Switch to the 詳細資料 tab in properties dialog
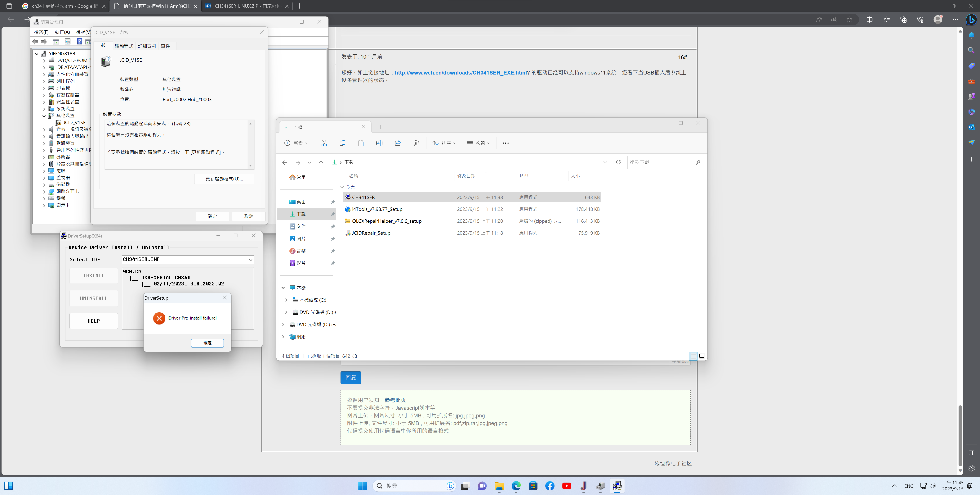Viewport: 980px width, 495px height. click(147, 46)
